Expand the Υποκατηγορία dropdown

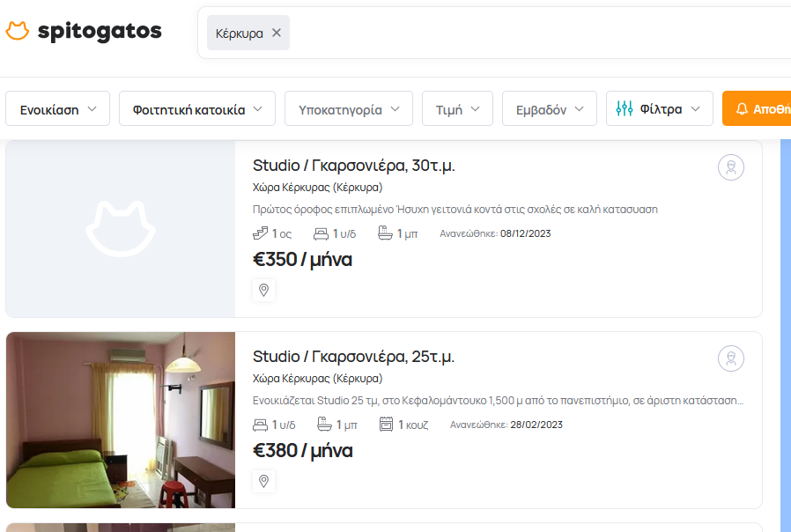pyautogui.click(x=349, y=109)
